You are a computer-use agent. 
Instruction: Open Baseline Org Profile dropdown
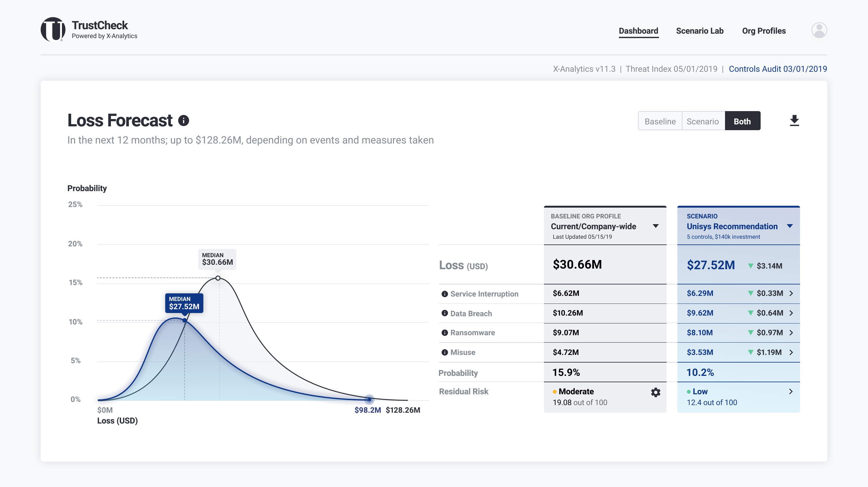click(655, 226)
